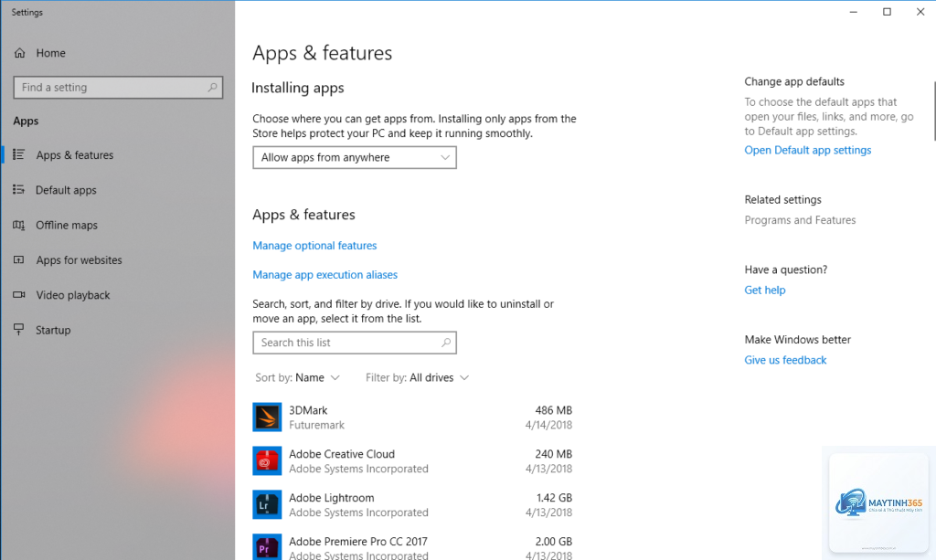Click the 486 MB size value

pos(553,410)
